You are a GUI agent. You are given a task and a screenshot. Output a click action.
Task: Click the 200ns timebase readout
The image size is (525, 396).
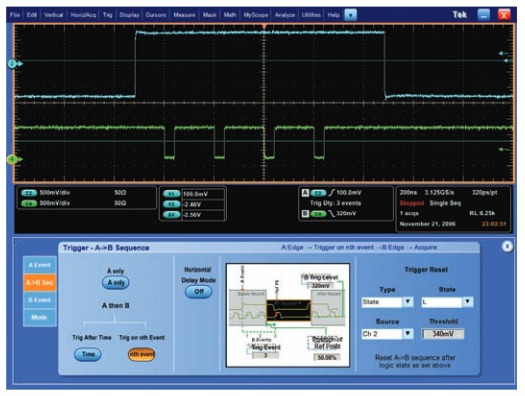pyautogui.click(x=408, y=193)
